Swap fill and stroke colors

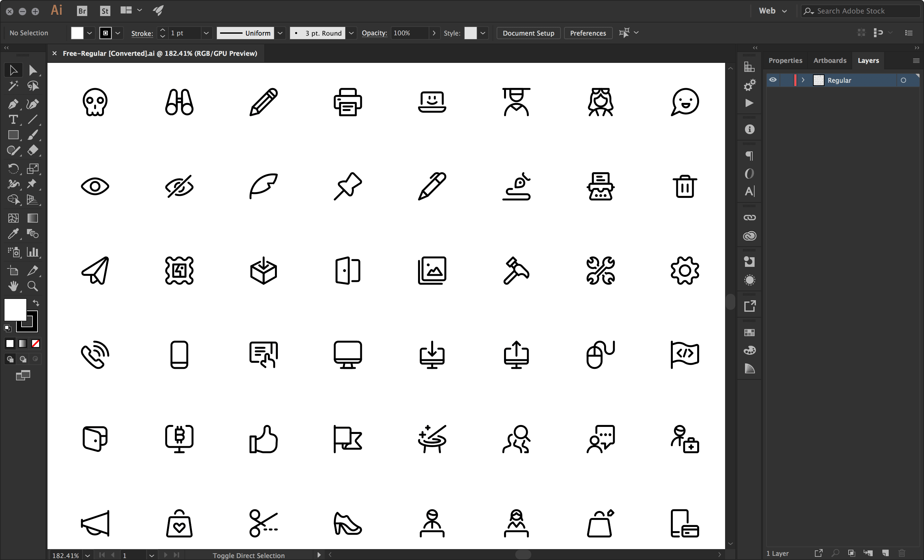coord(36,303)
